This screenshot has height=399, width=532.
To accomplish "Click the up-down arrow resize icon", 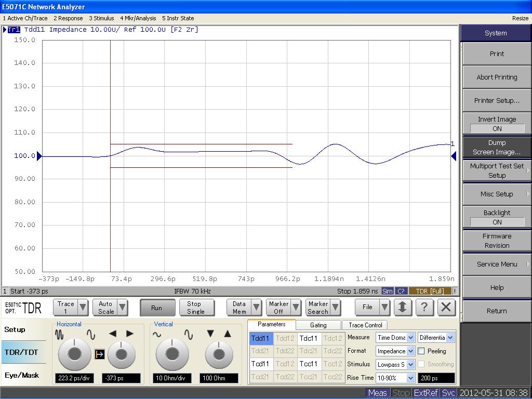I will (402, 307).
